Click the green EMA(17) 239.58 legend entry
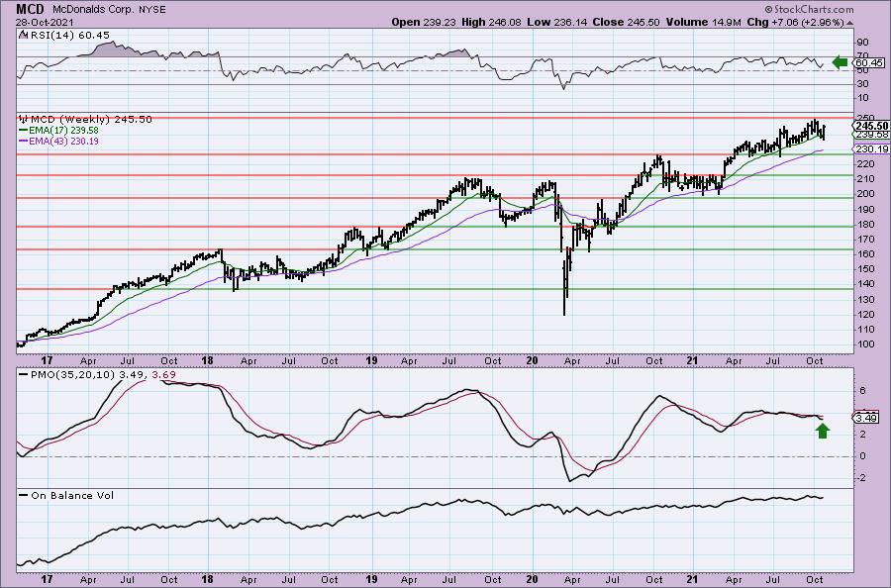Image resolution: width=891 pixels, height=588 pixels. coord(58,130)
